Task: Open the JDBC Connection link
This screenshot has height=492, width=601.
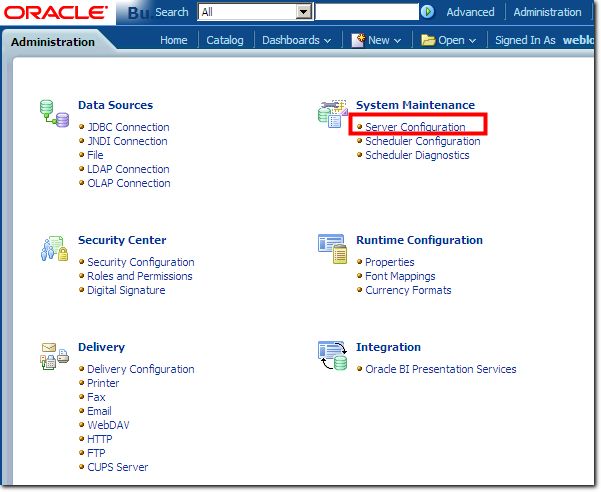Action: click(x=128, y=127)
